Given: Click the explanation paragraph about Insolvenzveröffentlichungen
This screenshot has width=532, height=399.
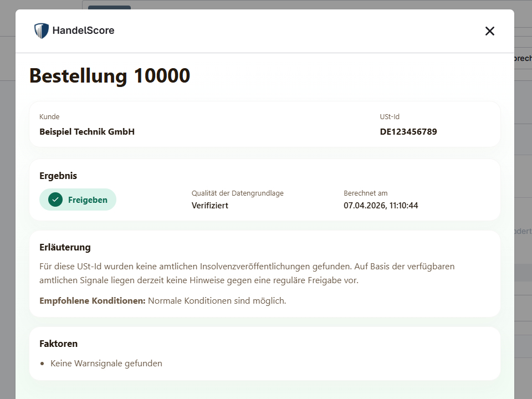Looking at the screenshot, I should click(247, 273).
